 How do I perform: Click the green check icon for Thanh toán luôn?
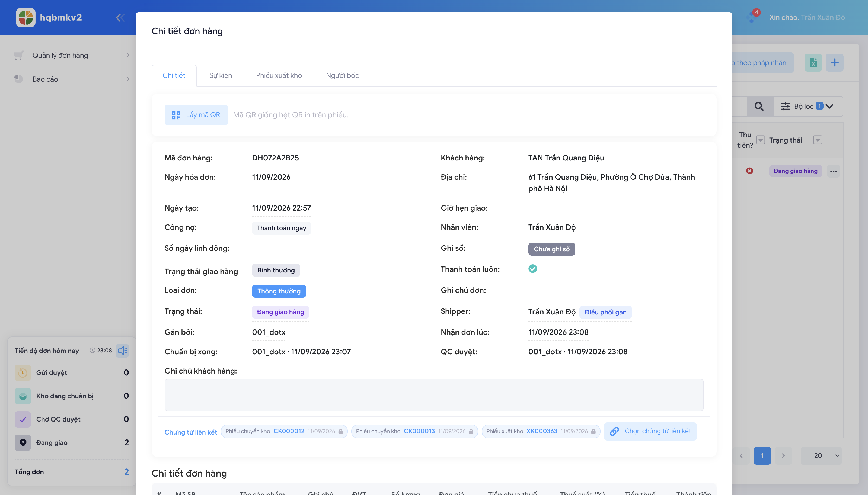(x=533, y=269)
